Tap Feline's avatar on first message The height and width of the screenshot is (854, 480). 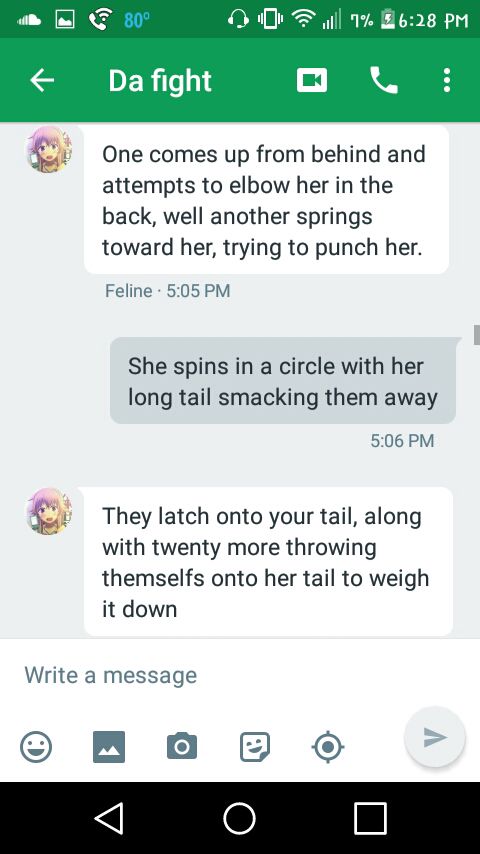pos(49,149)
